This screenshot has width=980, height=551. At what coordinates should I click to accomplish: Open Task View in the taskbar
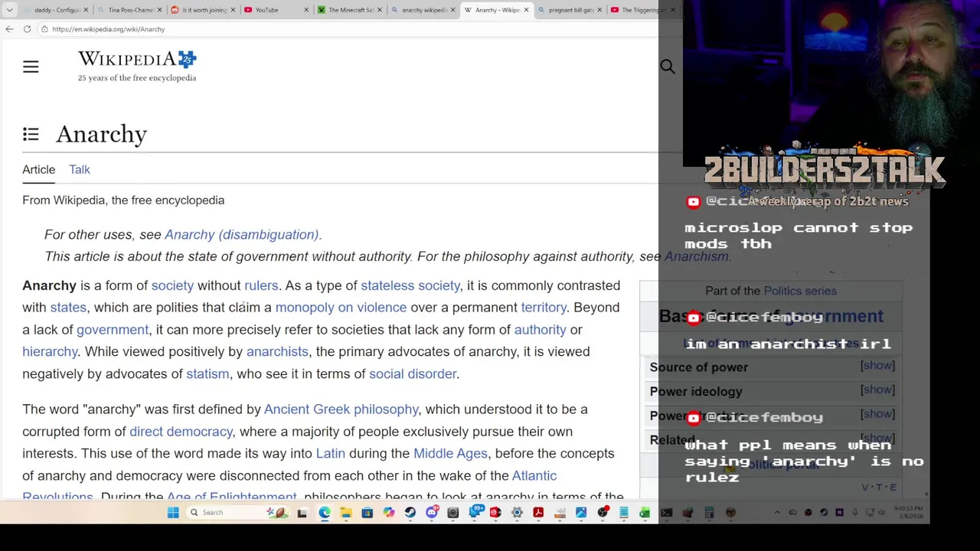click(302, 513)
